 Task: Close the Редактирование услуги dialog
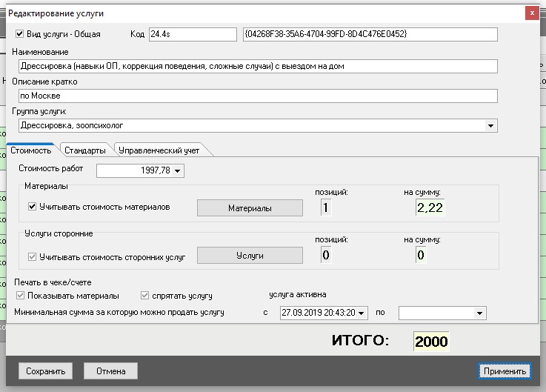pos(530,13)
